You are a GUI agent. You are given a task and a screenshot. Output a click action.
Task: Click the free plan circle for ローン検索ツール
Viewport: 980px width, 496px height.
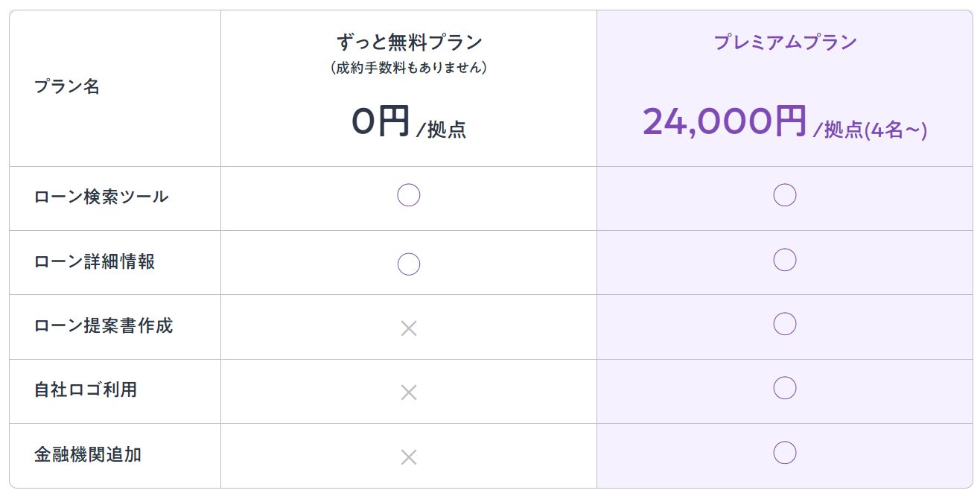coord(409,195)
